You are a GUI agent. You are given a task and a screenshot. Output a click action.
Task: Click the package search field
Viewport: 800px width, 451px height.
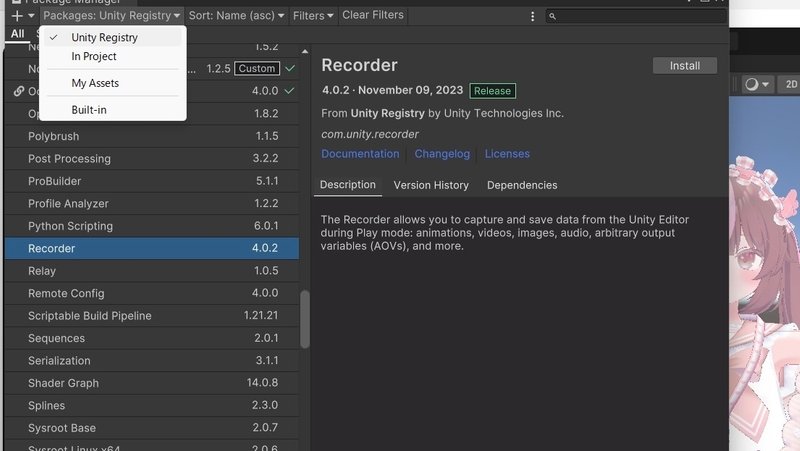[x=636, y=16]
